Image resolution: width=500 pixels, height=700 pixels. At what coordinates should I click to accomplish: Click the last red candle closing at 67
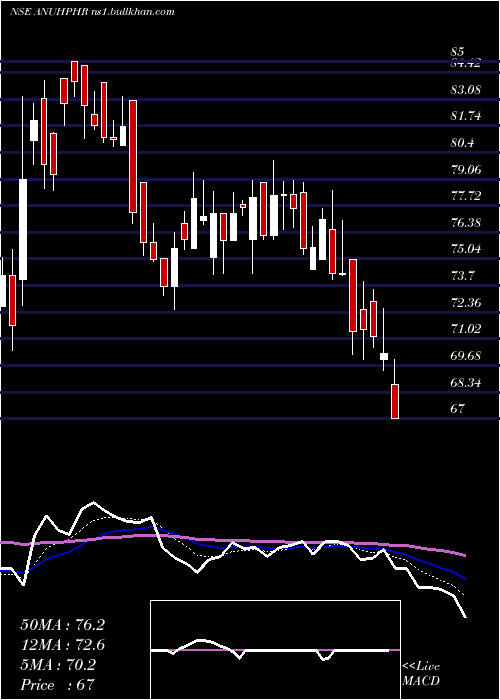coord(395,401)
